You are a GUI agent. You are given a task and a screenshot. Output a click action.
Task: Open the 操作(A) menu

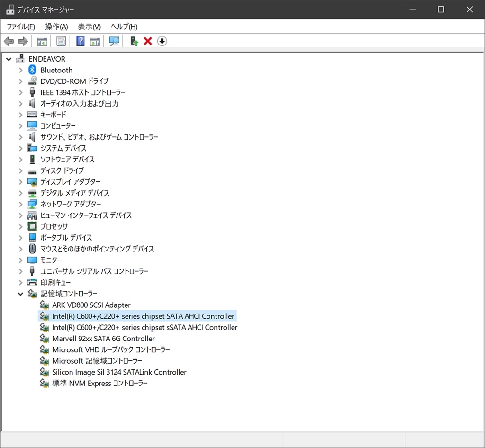pyautogui.click(x=56, y=27)
